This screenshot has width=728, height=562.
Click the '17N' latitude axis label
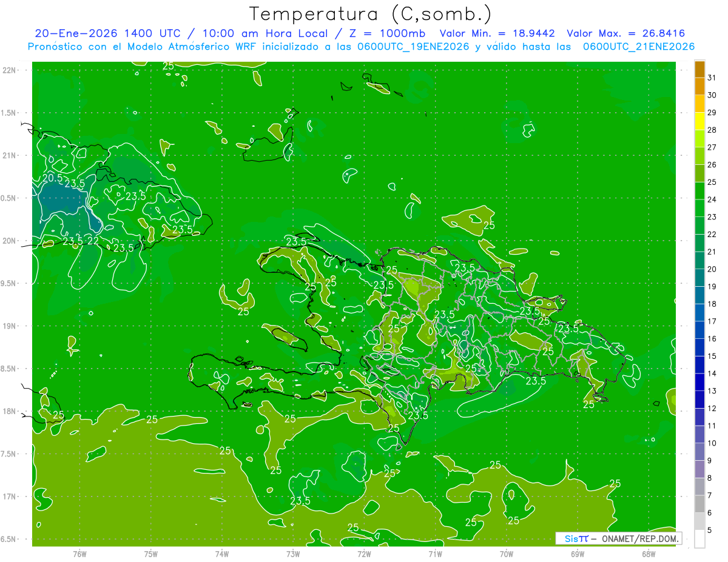[10, 497]
